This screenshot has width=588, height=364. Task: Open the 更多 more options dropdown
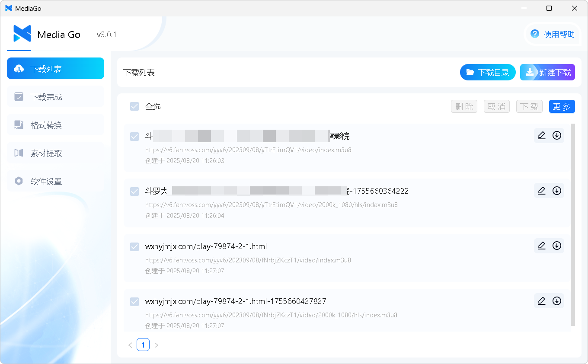click(x=562, y=106)
